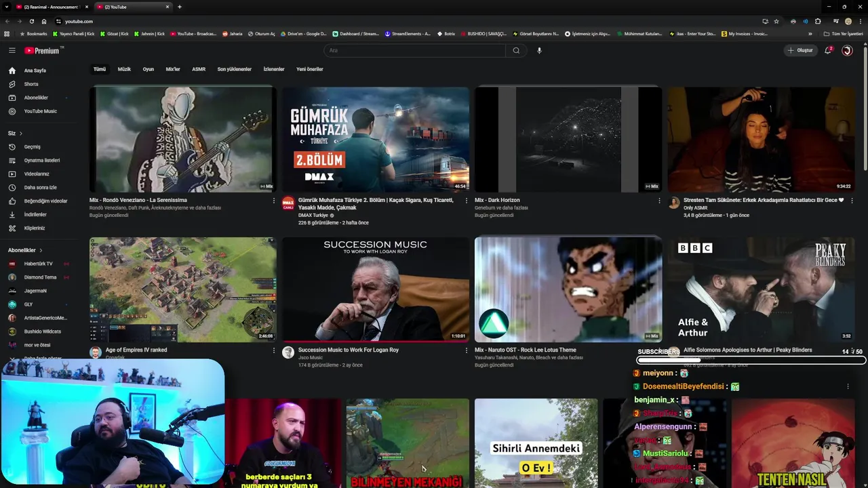868x488 pixels.
Task: Select the Mix'ler filter chip
Action: (x=173, y=69)
